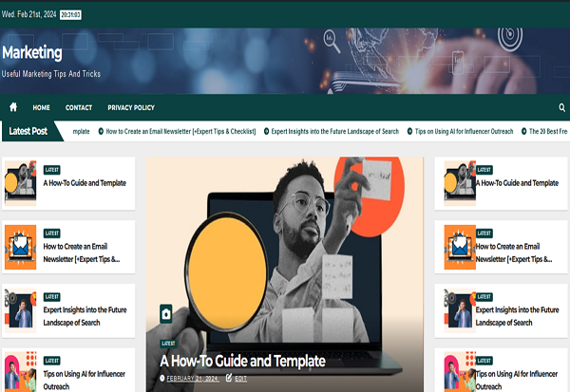Click the edit pencil icon on featured post
This screenshot has height=392, width=570.
(229, 378)
